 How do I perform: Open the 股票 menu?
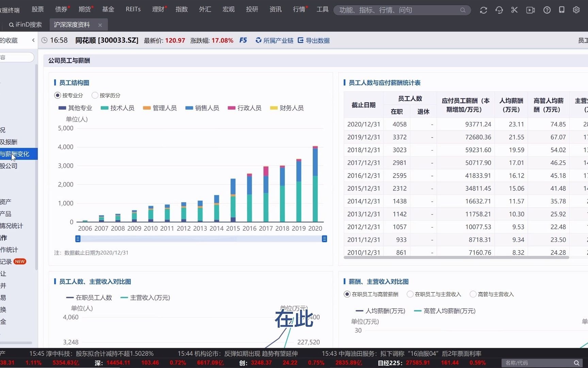[x=38, y=10]
